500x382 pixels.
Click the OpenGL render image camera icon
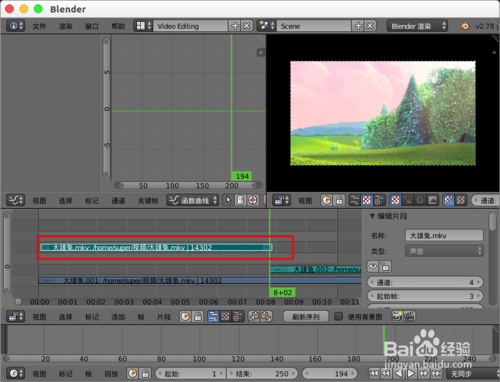click(x=397, y=316)
